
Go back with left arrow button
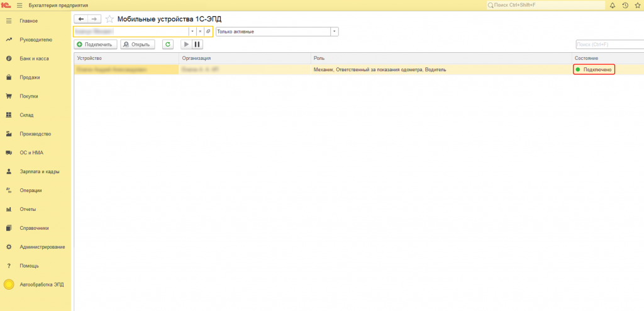[81, 19]
